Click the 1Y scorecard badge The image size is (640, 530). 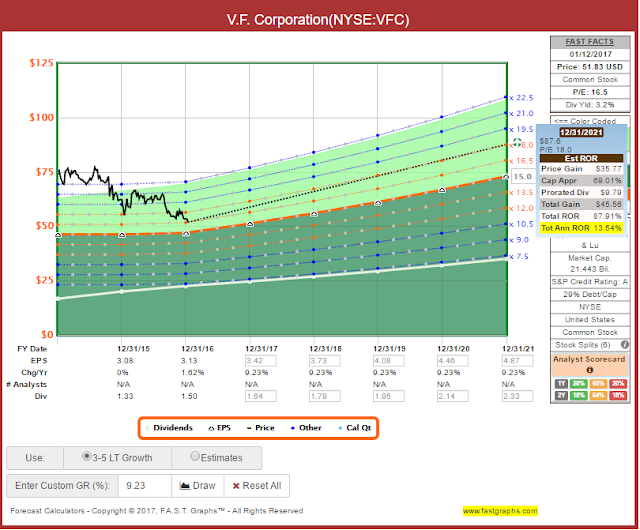[561, 384]
